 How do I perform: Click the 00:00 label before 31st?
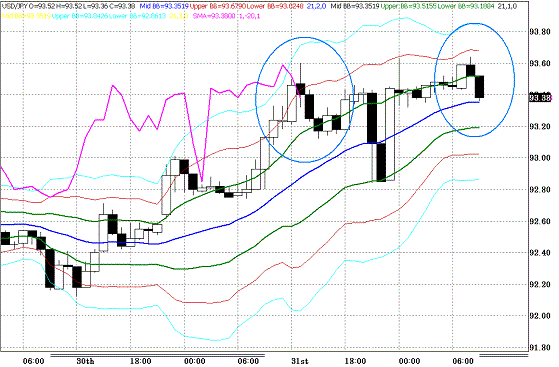pos(195,361)
